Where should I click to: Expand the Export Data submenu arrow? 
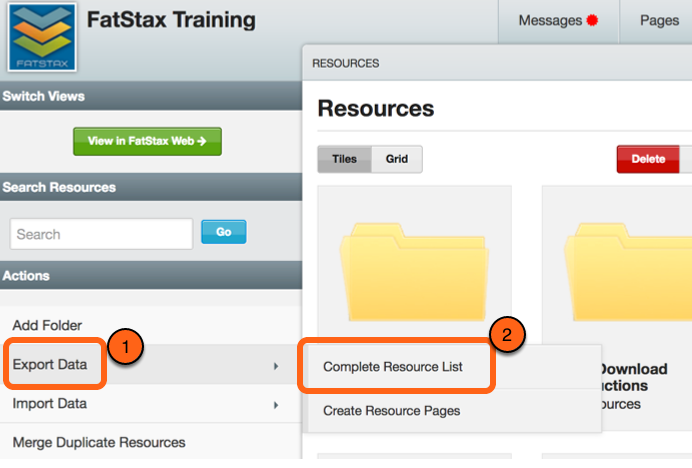[276, 366]
